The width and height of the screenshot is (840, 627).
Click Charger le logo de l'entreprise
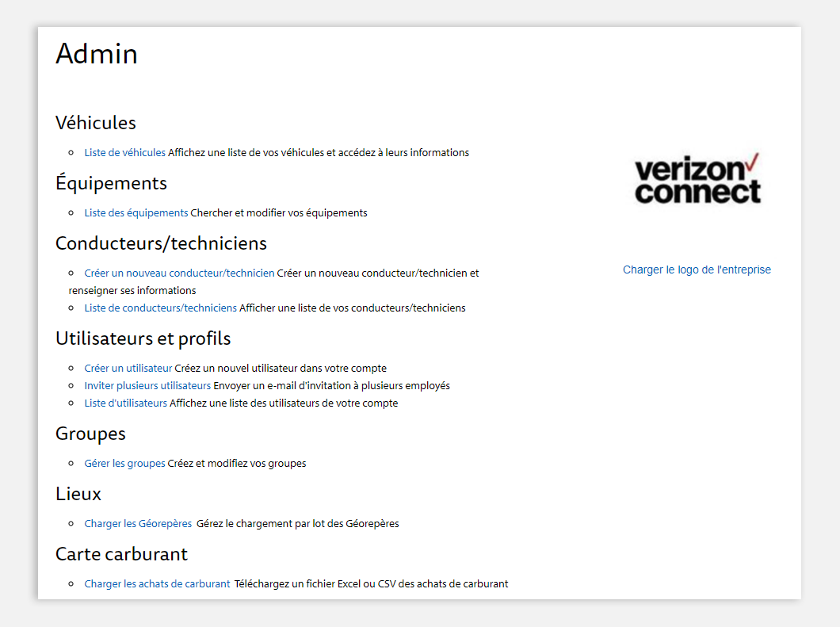coord(697,270)
